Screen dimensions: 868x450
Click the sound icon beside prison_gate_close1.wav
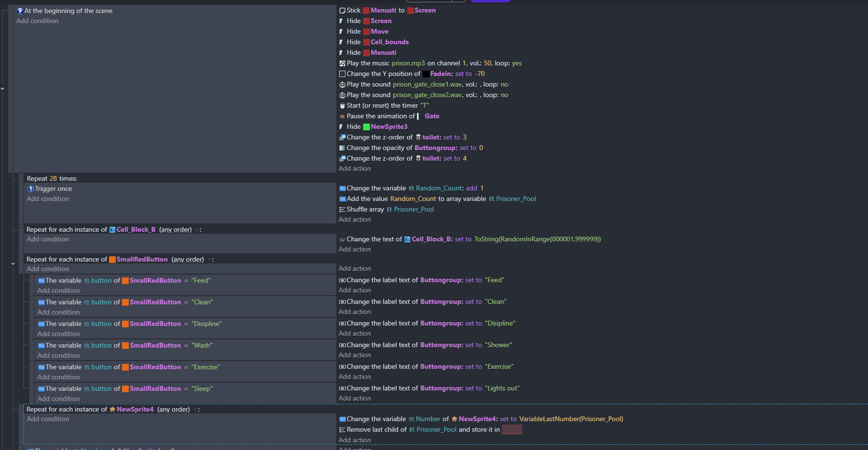(x=342, y=85)
